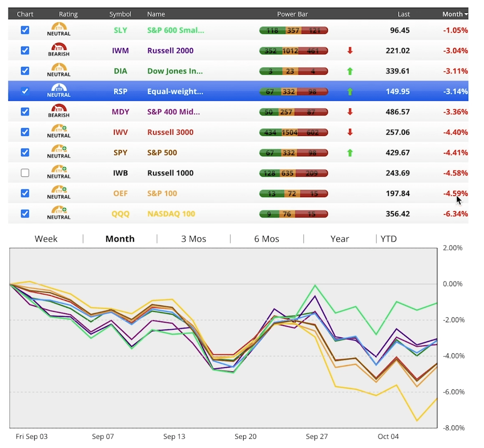Open the IWM symbol link
The height and width of the screenshot is (448, 484).
(x=120, y=51)
